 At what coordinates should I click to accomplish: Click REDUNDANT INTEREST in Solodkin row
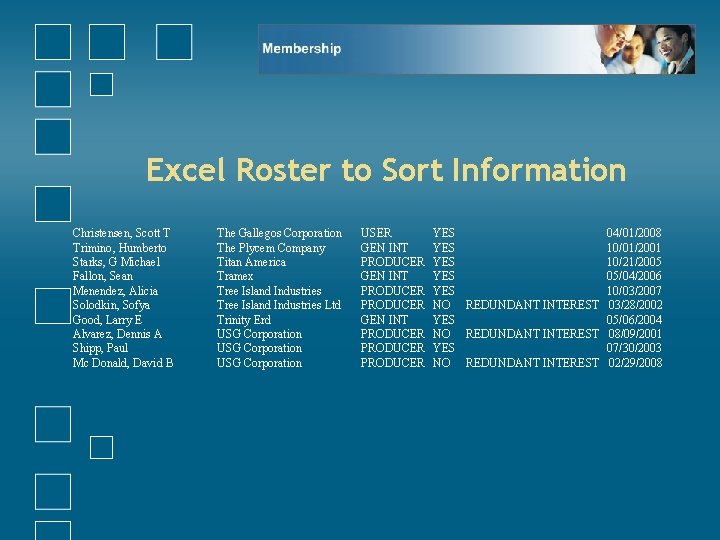point(532,305)
